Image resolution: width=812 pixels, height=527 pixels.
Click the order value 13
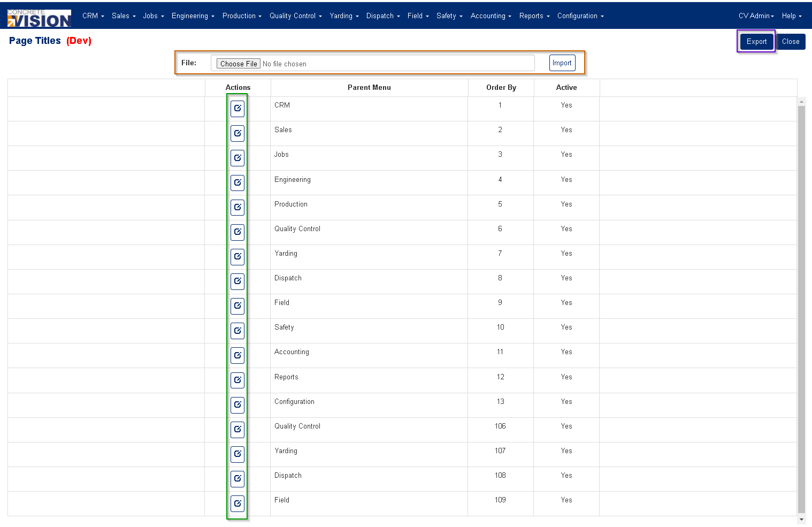500,402
